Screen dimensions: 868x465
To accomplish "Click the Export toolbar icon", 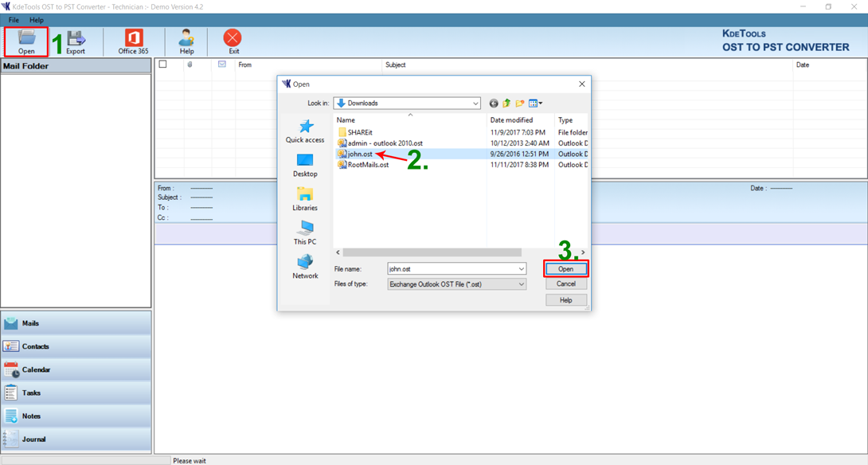I will [x=76, y=41].
